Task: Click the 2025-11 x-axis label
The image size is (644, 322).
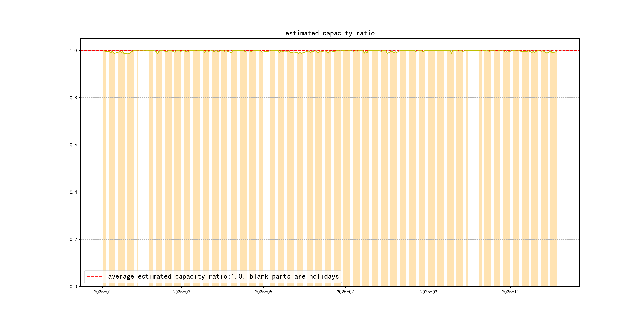Action: (510, 292)
